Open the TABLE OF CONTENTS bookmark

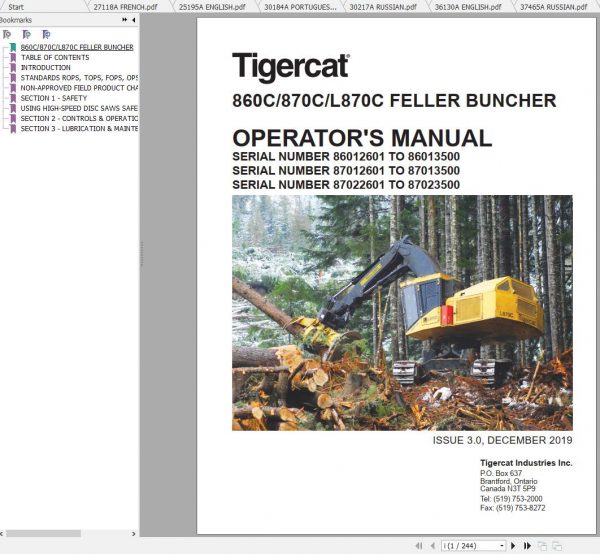(x=55, y=57)
